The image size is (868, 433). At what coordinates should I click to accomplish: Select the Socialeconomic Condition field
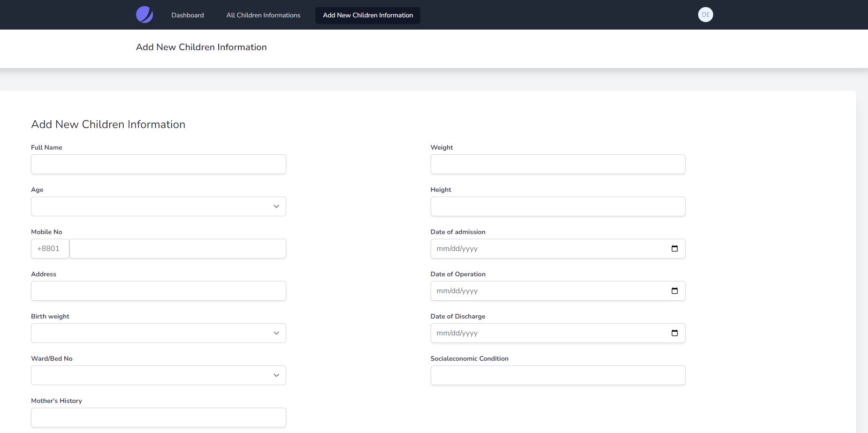point(557,375)
